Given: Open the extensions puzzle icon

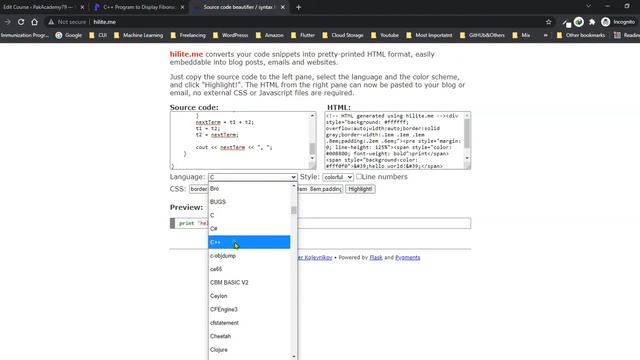Looking at the screenshot, I should click(x=592, y=22).
